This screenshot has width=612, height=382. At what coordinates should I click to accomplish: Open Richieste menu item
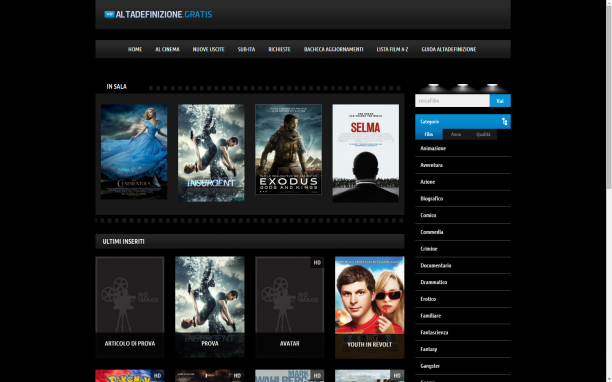279,50
